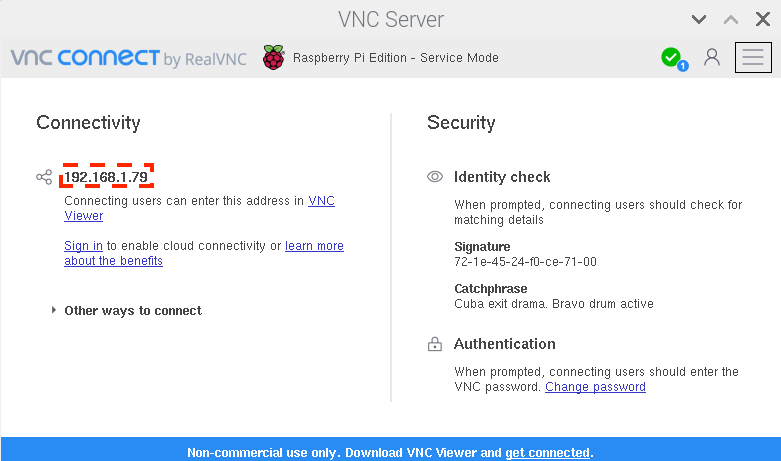
Task: Select the 192.168.1.79 address text
Action: (106, 177)
